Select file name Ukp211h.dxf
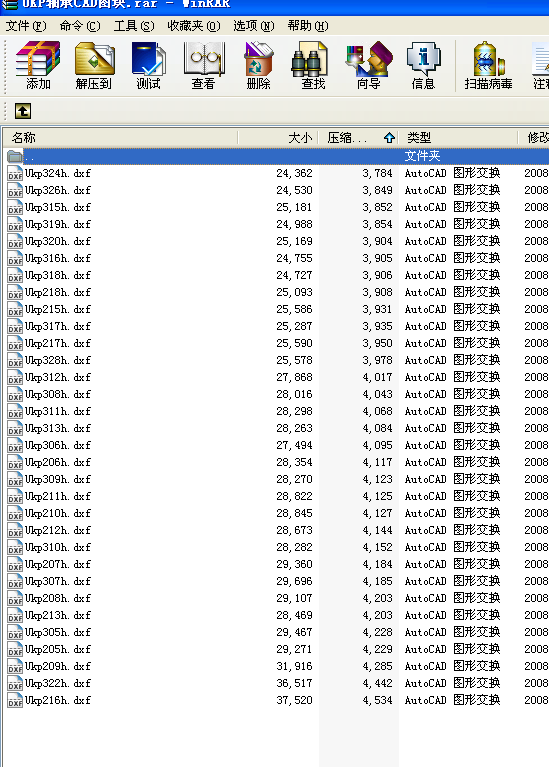 [58, 496]
